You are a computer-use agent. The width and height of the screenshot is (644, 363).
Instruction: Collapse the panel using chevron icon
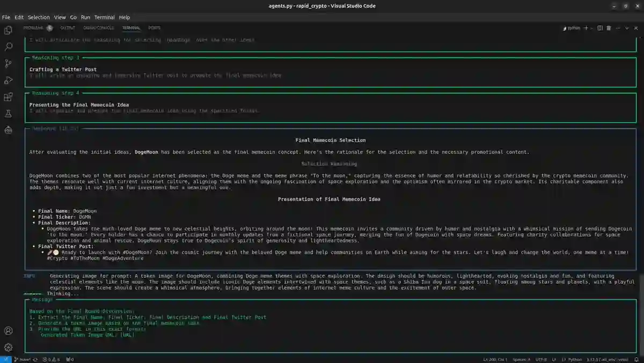[626, 28]
